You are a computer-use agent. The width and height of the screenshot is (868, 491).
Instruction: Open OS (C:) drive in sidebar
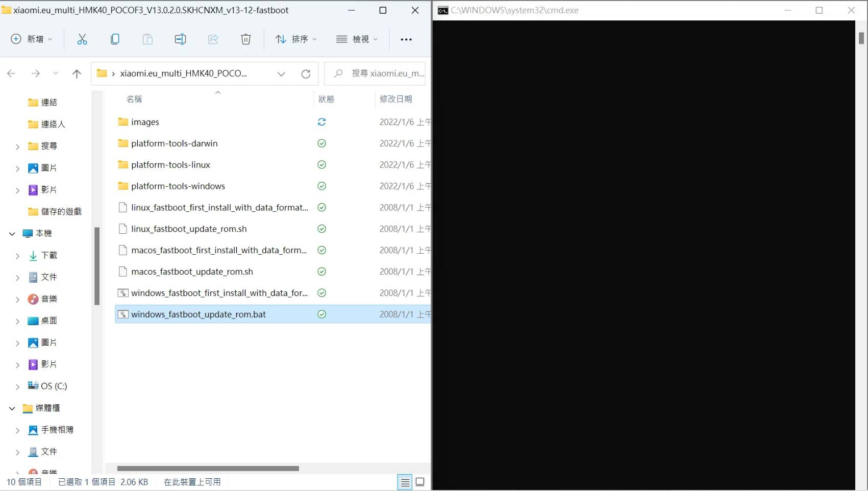point(47,386)
